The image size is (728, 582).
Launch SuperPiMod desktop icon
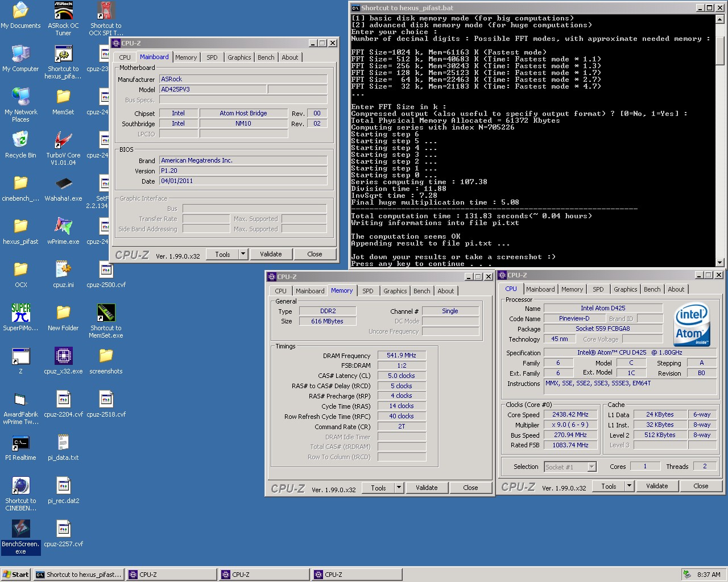pos(20,318)
